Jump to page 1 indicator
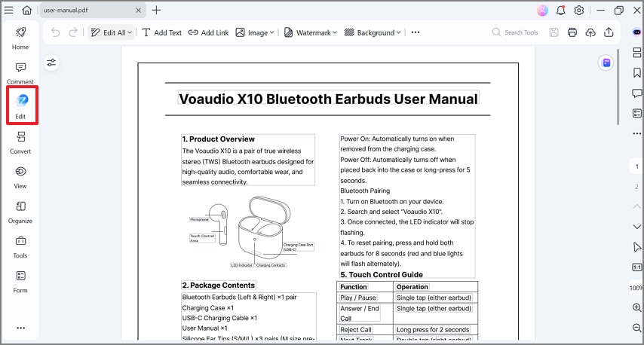Image resolution: width=644 pixels, height=345 pixels. (x=637, y=166)
